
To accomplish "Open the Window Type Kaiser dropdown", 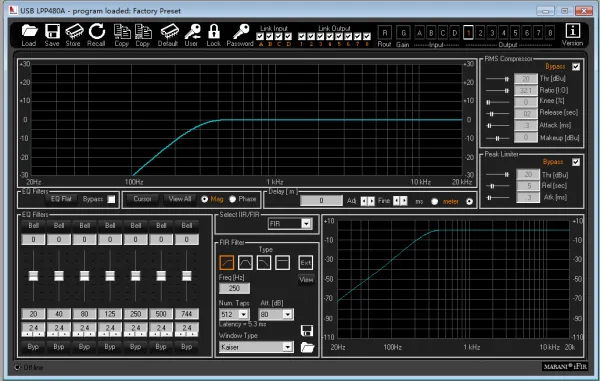I will coord(287,347).
